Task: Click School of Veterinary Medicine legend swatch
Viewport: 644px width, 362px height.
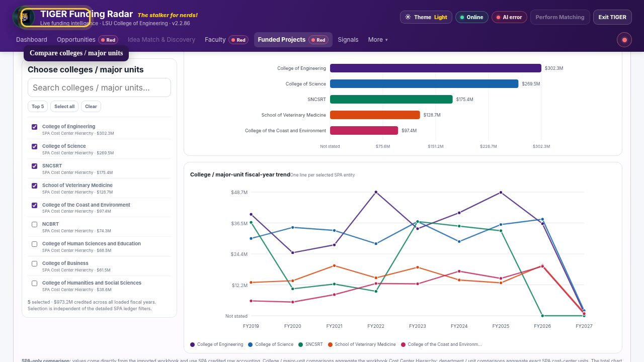Action: point(331,345)
